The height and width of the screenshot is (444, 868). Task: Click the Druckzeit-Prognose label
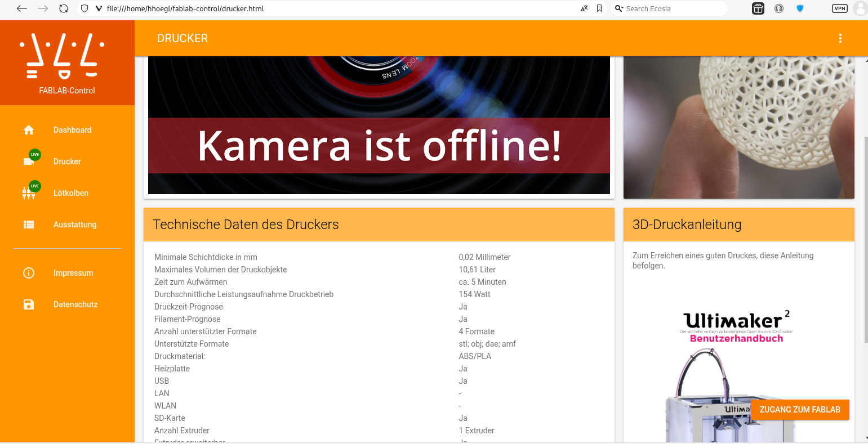pyautogui.click(x=189, y=307)
